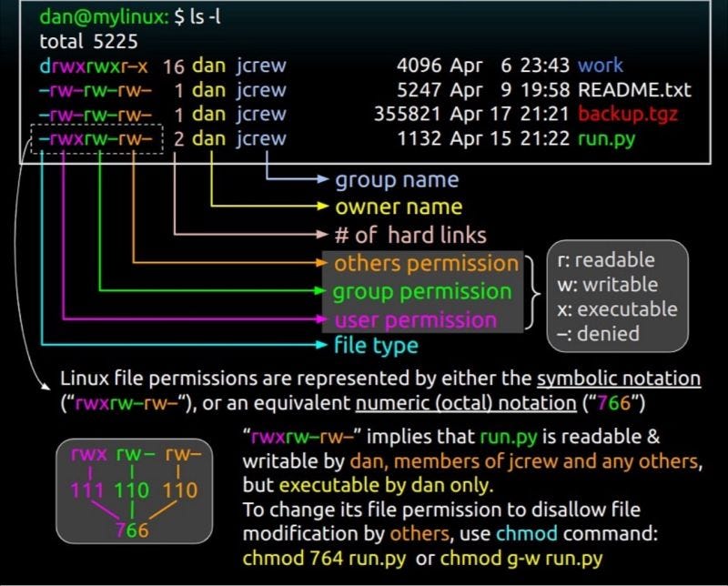Click the underlined 'numeric (octal) notation' text
The image size is (728, 586).
click(466, 403)
